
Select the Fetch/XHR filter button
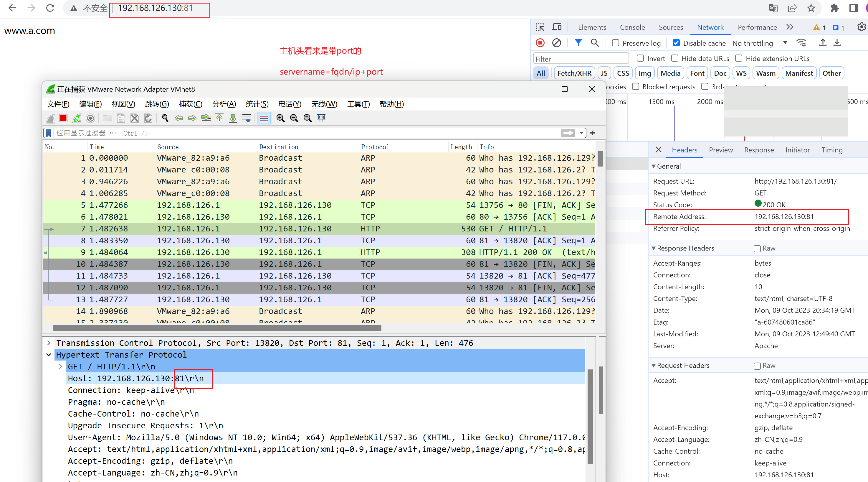tap(574, 73)
